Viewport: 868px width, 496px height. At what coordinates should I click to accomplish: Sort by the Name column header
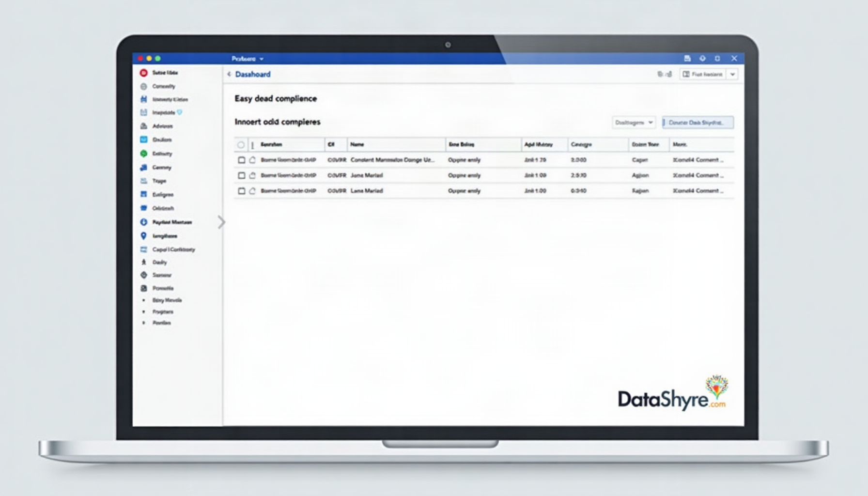click(357, 144)
